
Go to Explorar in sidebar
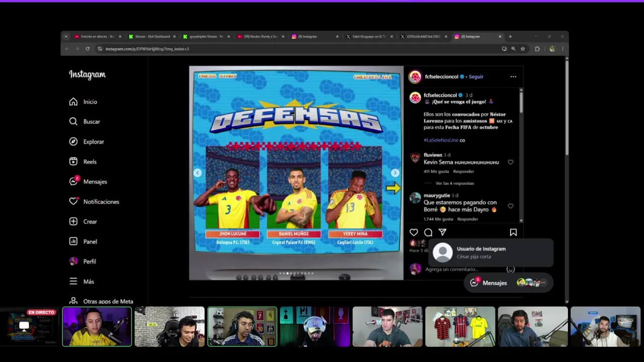[87, 142]
